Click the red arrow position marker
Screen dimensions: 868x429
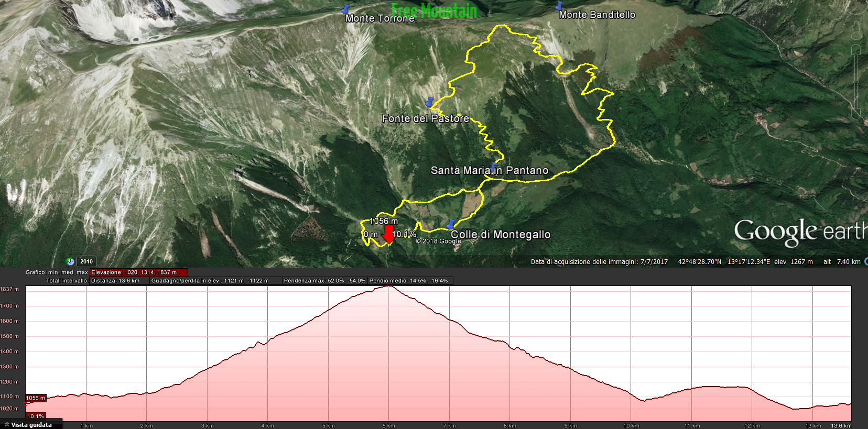(x=388, y=234)
